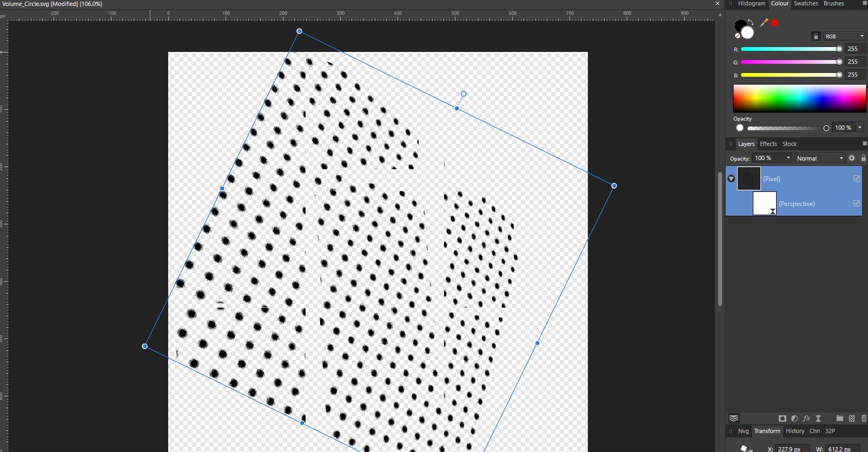The height and width of the screenshot is (452, 868).
Task: Click the G channel slider
Action: tap(791, 62)
